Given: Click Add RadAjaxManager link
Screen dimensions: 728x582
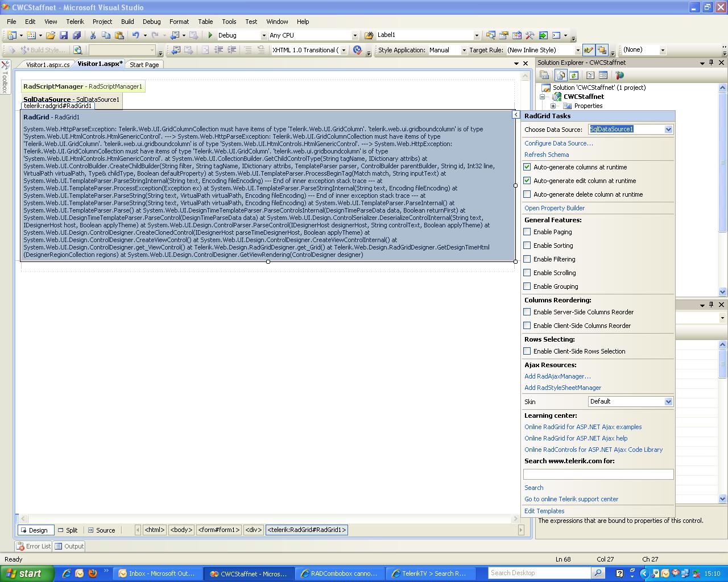Looking at the screenshot, I should coord(557,376).
